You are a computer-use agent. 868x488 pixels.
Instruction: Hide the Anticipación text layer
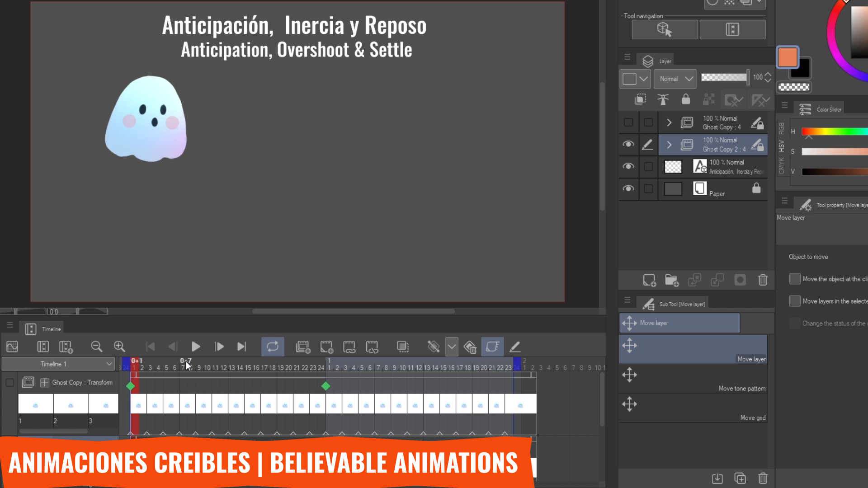pos(628,166)
